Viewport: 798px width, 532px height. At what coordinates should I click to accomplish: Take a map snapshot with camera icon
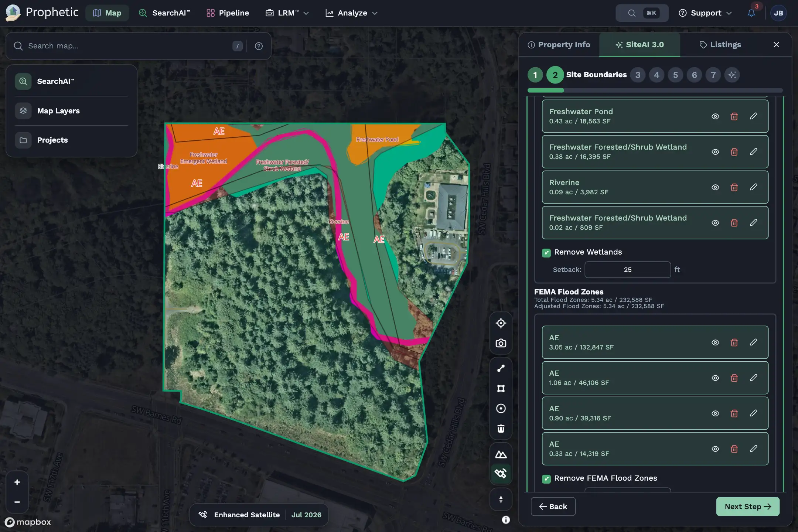[501, 343]
